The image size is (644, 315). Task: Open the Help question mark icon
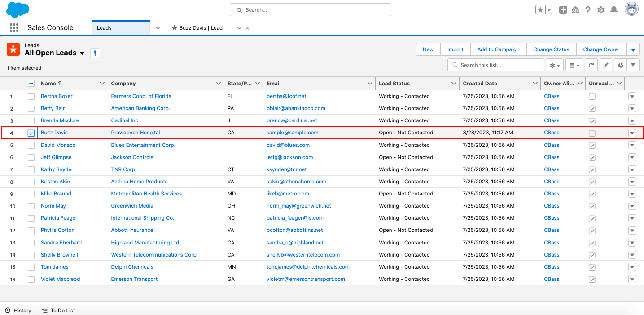point(588,10)
